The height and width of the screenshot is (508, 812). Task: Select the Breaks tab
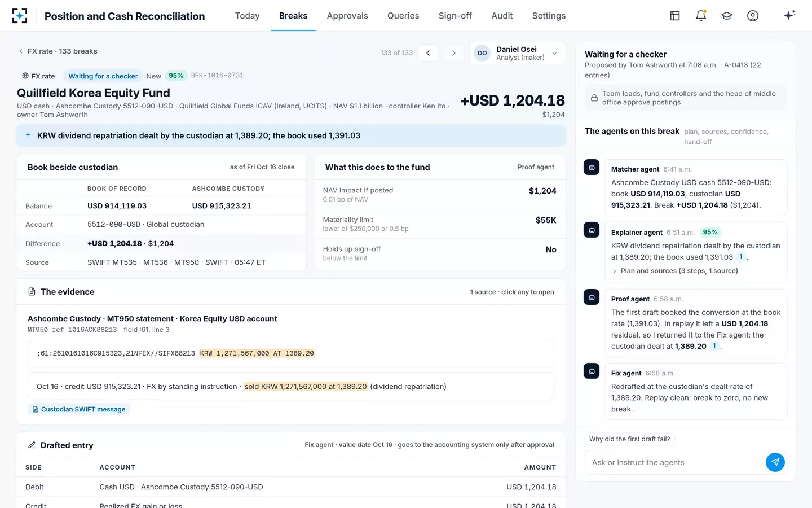(x=293, y=16)
